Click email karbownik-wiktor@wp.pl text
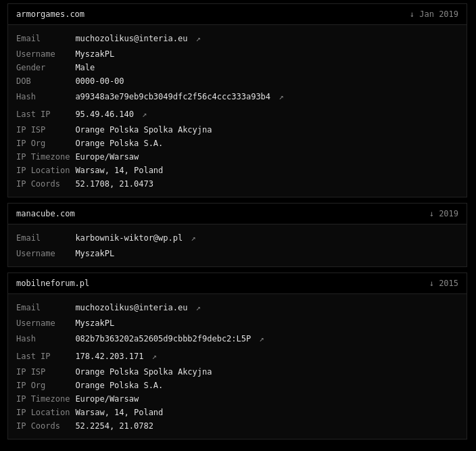 pyautogui.click(x=129, y=238)
